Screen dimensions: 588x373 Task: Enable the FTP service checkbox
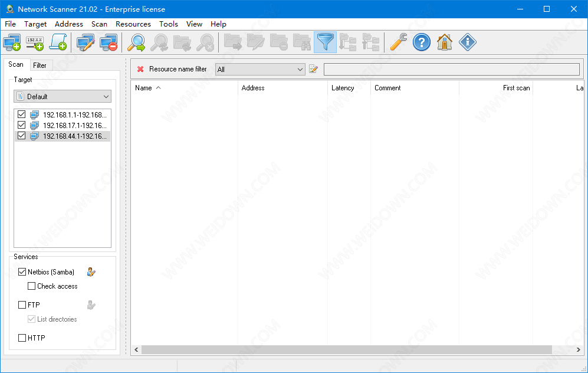click(x=22, y=305)
